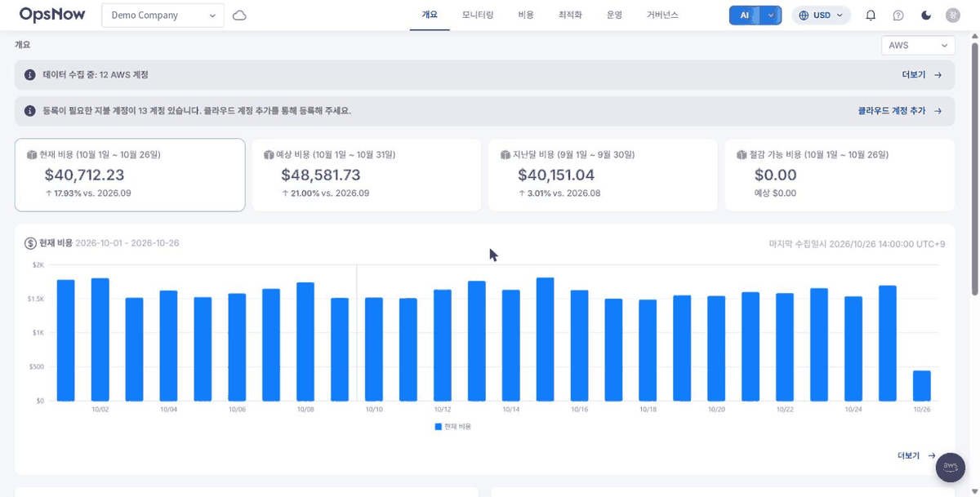Screen dimensions: 980x497
Task: Open the floating AWS round button
Action: [x=951, y=468]
